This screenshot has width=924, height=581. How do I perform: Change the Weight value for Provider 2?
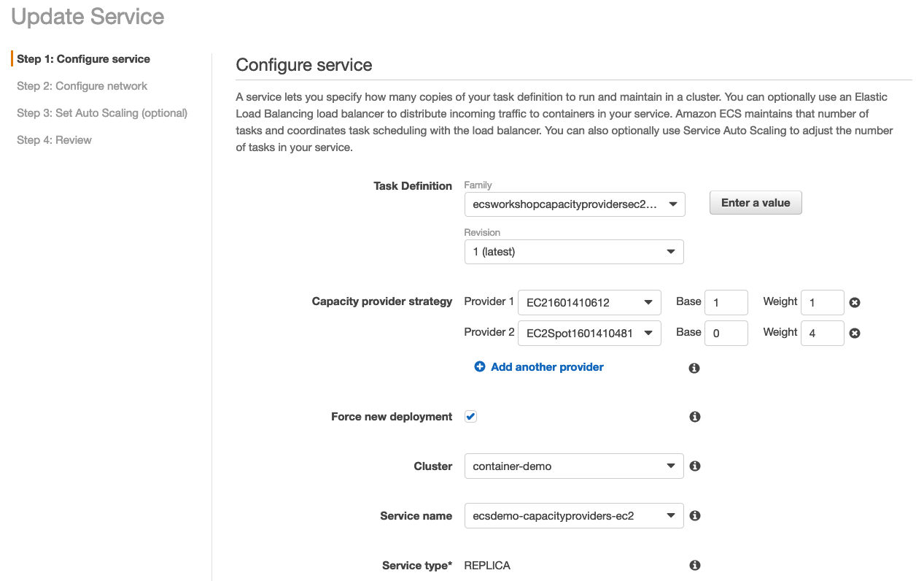(x=822, y=333)
